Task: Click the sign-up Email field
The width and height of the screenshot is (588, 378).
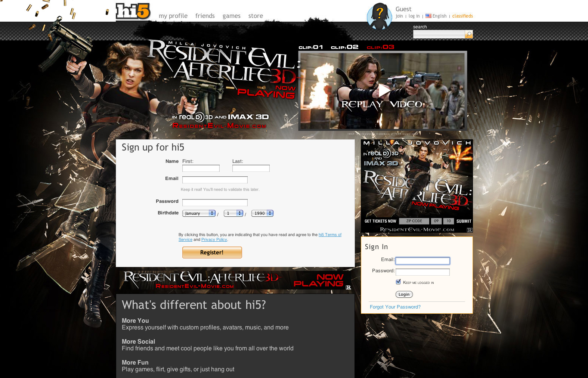Action: pos(215,180)
